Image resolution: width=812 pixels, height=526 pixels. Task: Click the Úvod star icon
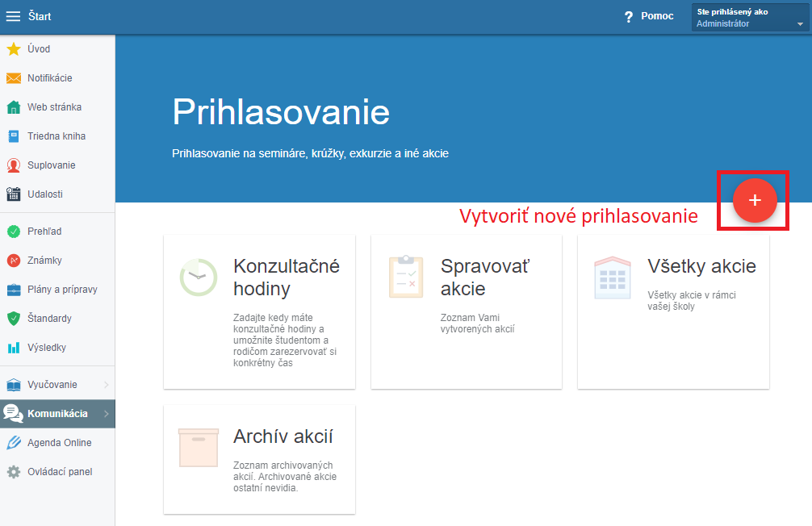(x=14, y=49)
